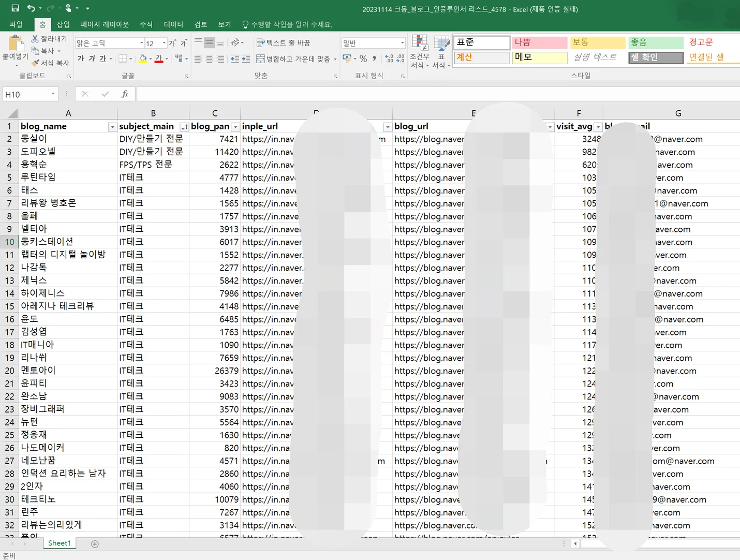This screenshot has width=740, height=560.
Task: Switch to the 수식 ribbon tab
Action: click(x=146, y=24)
